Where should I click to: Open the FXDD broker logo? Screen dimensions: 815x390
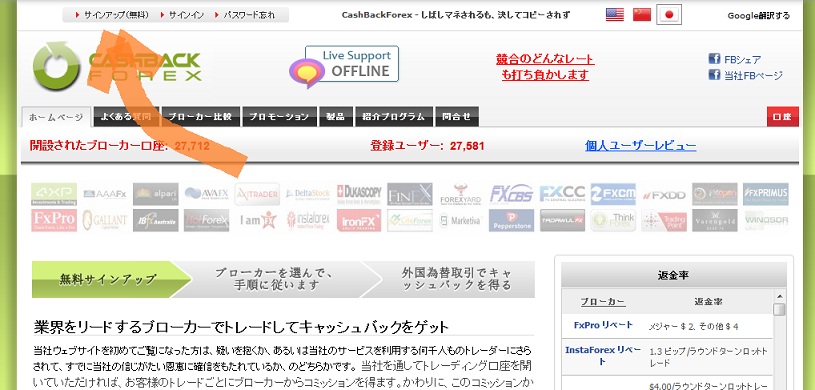(x=664, y=194)
